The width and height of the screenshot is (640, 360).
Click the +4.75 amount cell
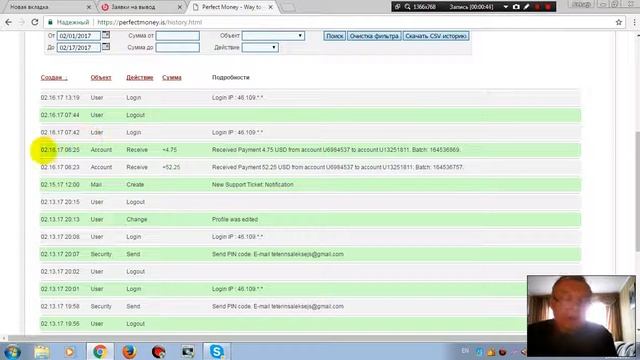click(169, 150)
